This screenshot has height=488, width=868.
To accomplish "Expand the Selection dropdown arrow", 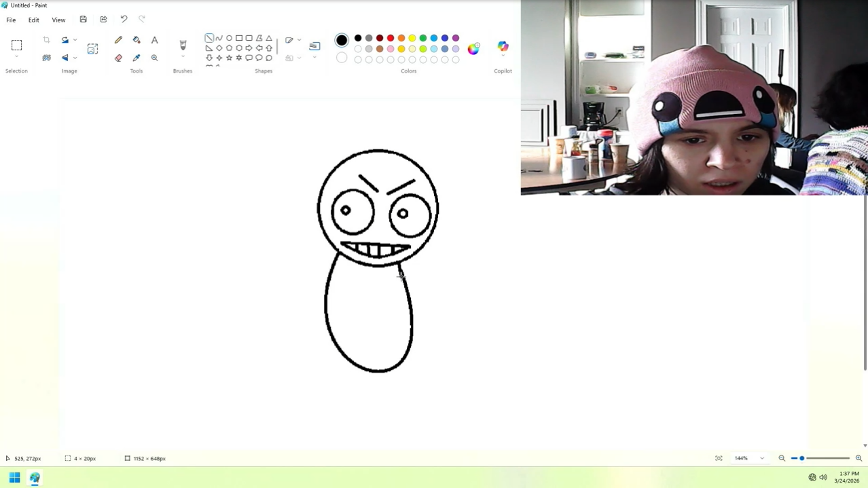I will point(16,57).
